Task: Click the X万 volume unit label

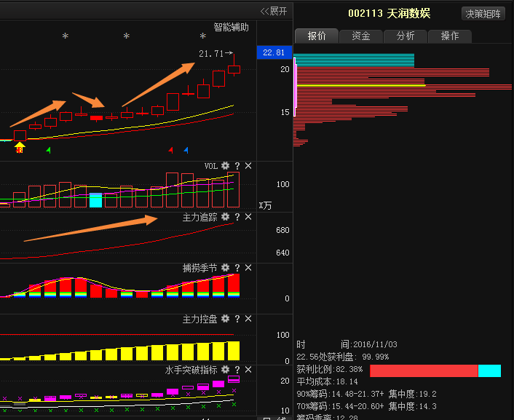Action: pyautogui.click(x=265, y=205)
